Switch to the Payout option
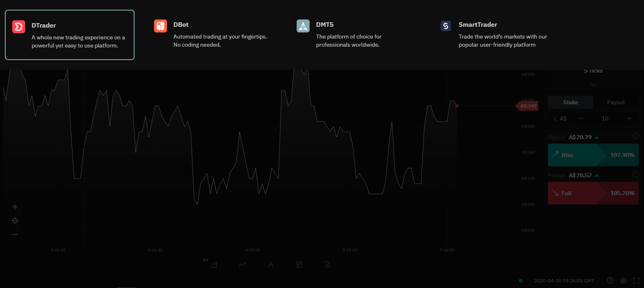644x288 pixels. [x=616, y=102]
